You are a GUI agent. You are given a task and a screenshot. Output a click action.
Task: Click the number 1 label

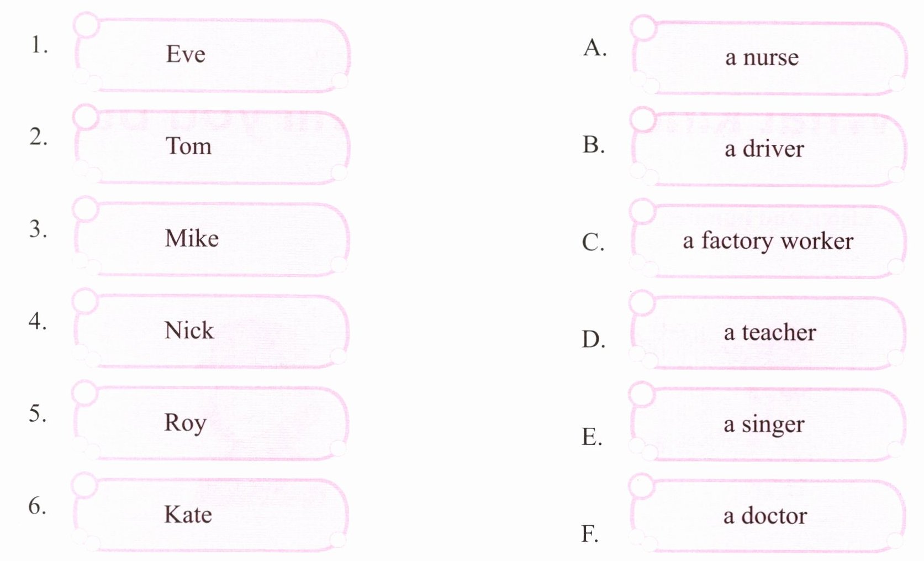point(38,45)
